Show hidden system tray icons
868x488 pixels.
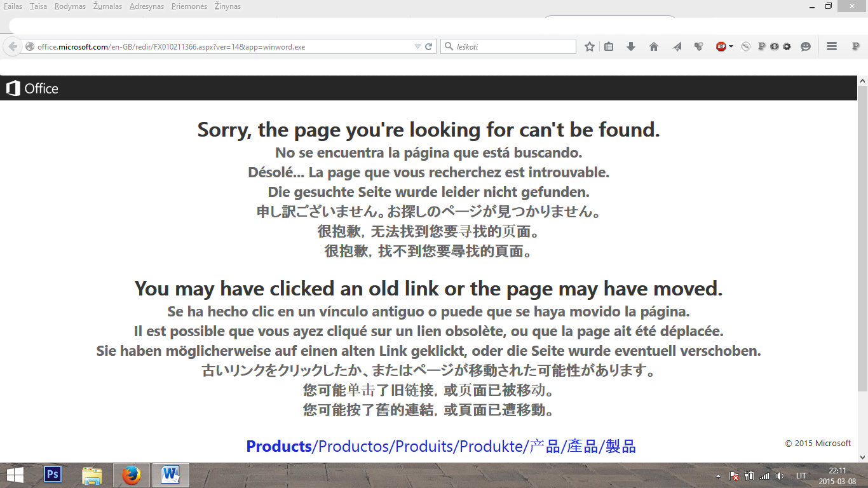[x=718, y=476]
